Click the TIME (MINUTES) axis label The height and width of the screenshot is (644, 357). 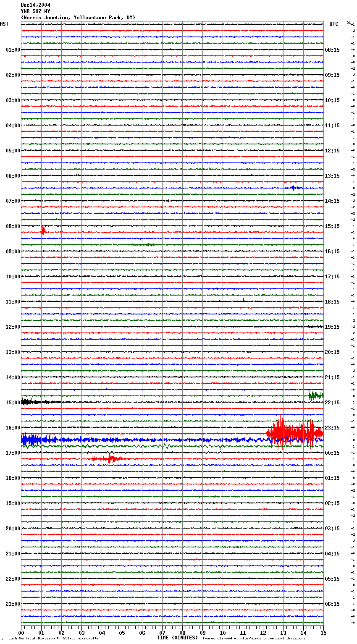(177, 638)
